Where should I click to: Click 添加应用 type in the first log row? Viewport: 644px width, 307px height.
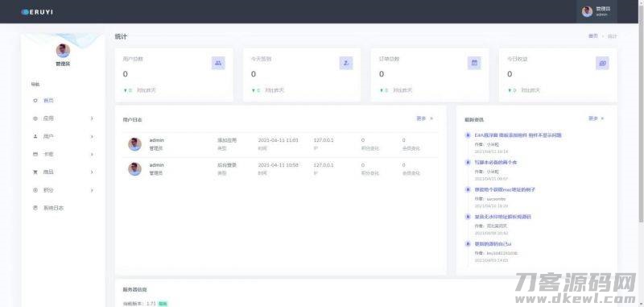pos(227,140)
